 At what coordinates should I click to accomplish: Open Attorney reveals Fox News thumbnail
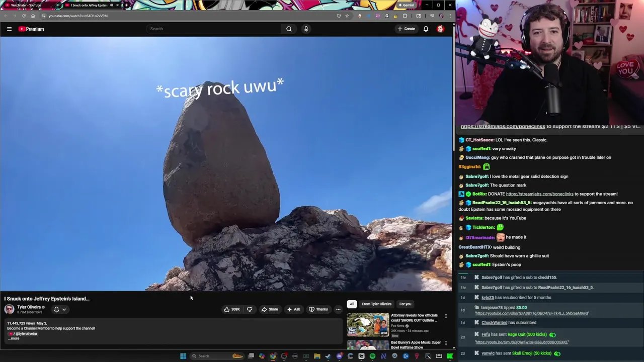point(368,325)
